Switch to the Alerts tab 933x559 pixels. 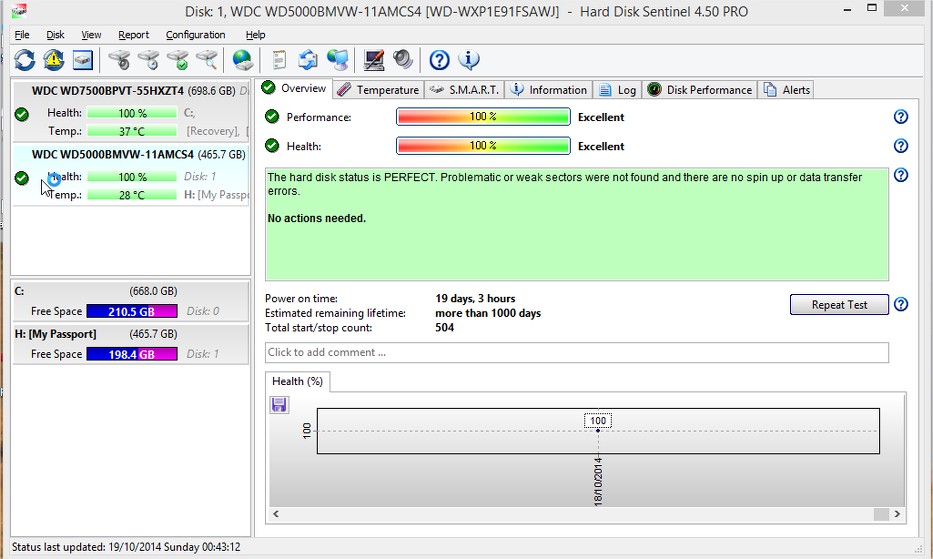click(x=787, y=90)
